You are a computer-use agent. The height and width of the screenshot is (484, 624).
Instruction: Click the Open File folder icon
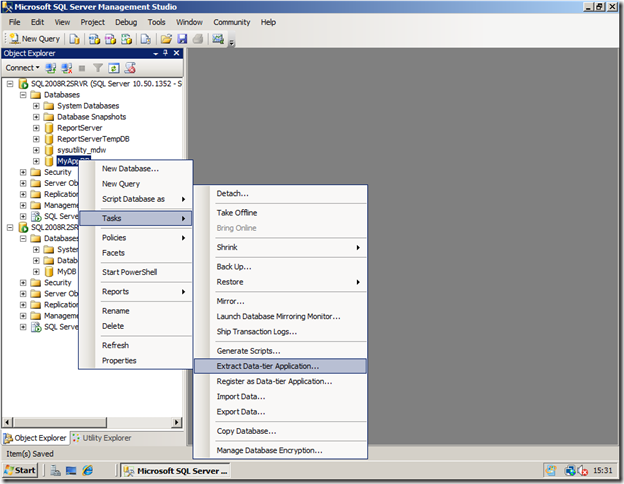pos(166,39)
